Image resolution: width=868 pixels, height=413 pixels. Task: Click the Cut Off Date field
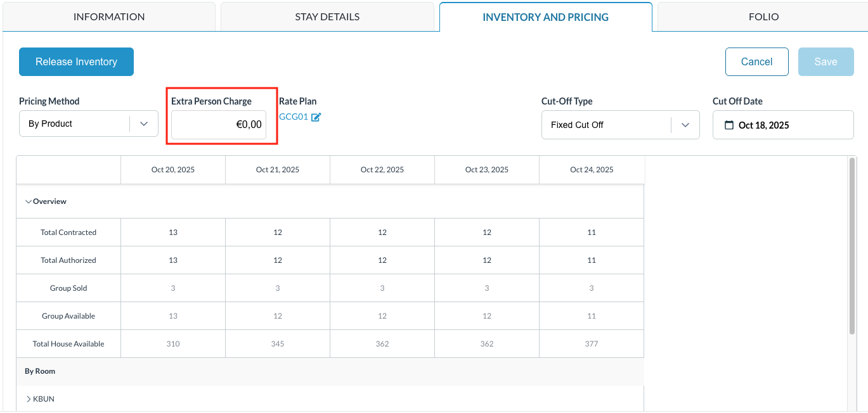tap(783, 125)
